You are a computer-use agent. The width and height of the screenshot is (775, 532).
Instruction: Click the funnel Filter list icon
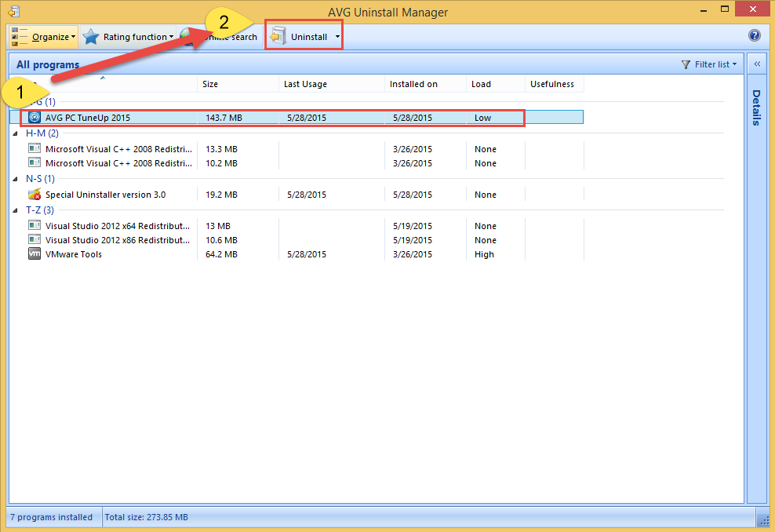(686, 65)
